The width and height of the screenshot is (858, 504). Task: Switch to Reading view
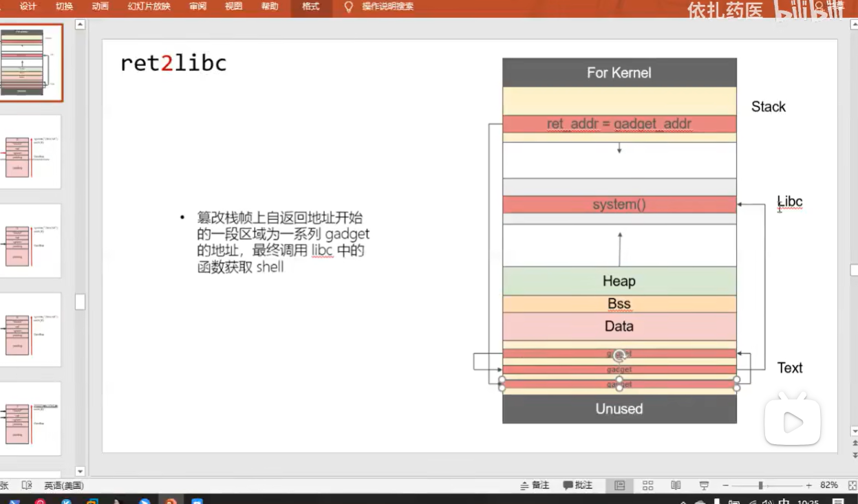pos(676,485)
